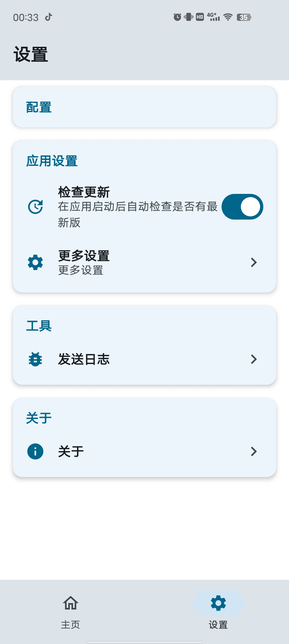Tap the info icon beside 关于

pyautogui.click(x=35, y=451)
